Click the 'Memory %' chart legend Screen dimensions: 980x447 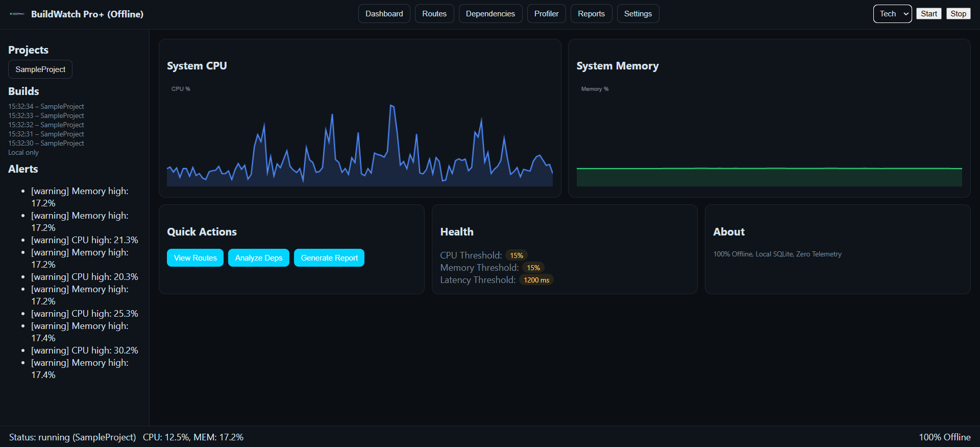click(595, 89)
